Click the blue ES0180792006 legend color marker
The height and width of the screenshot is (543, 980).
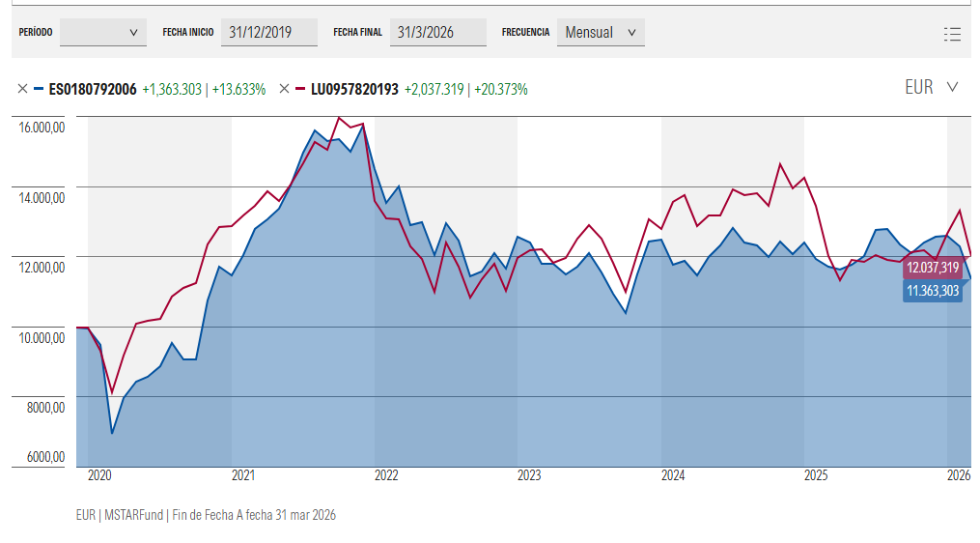39,89
